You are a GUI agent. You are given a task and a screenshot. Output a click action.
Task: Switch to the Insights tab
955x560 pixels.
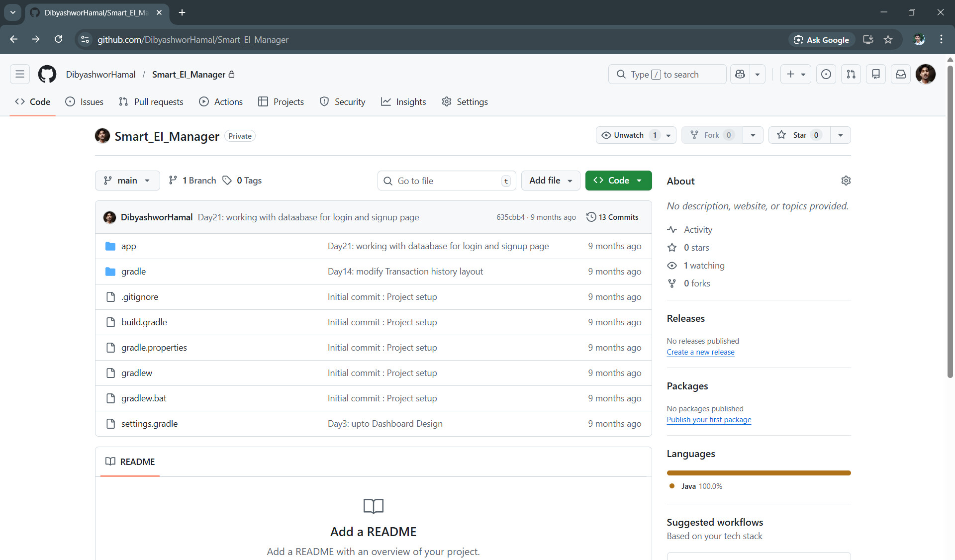tap(403, 102)
